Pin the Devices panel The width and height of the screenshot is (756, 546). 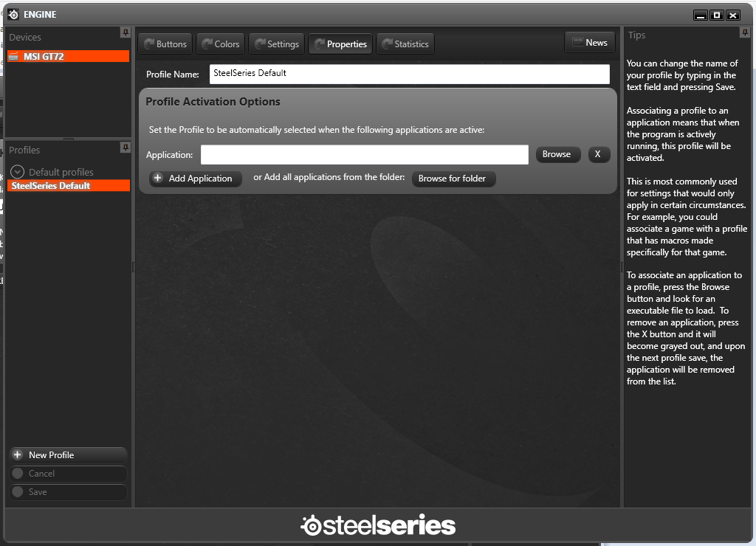[126, 32]
